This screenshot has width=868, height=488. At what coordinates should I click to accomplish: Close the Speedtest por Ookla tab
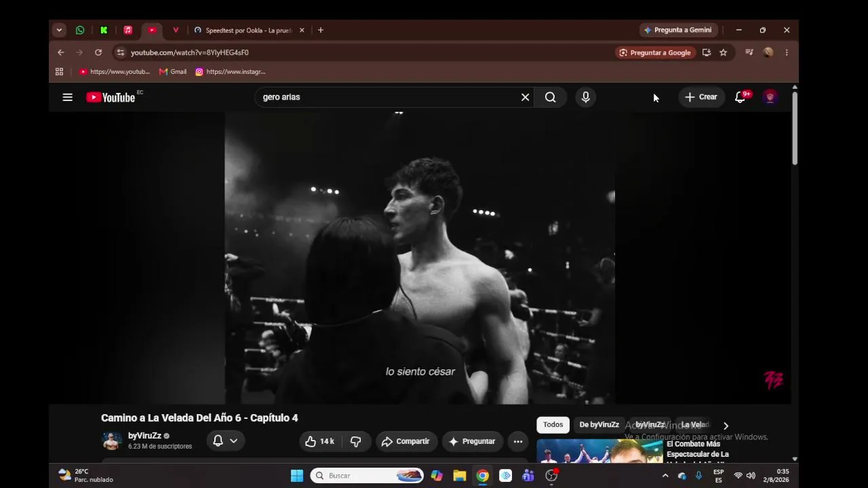click(302, 30)
